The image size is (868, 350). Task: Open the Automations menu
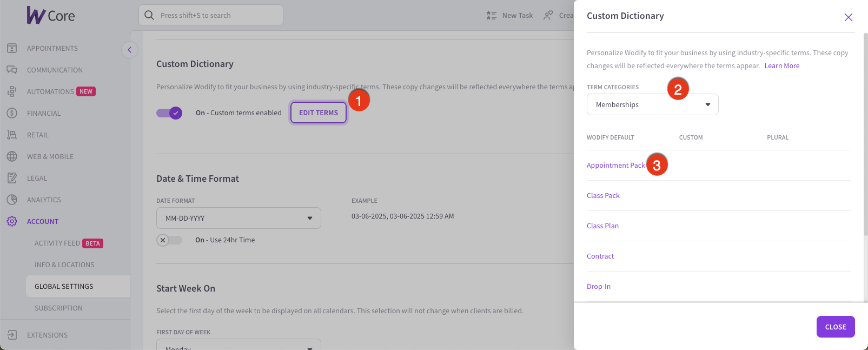tap(50, 91)
